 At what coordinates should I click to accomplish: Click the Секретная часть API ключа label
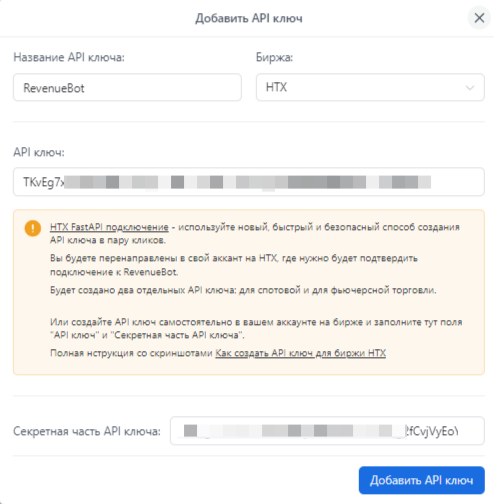pos(87,431)
